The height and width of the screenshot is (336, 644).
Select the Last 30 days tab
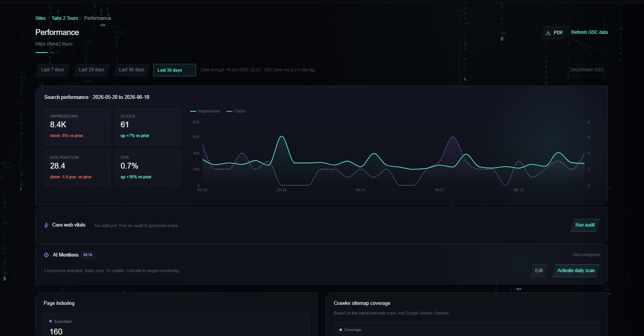(x=174, y=70)
